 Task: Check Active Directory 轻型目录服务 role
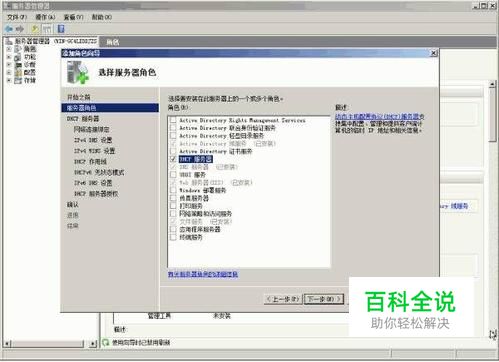click(173, 136)
